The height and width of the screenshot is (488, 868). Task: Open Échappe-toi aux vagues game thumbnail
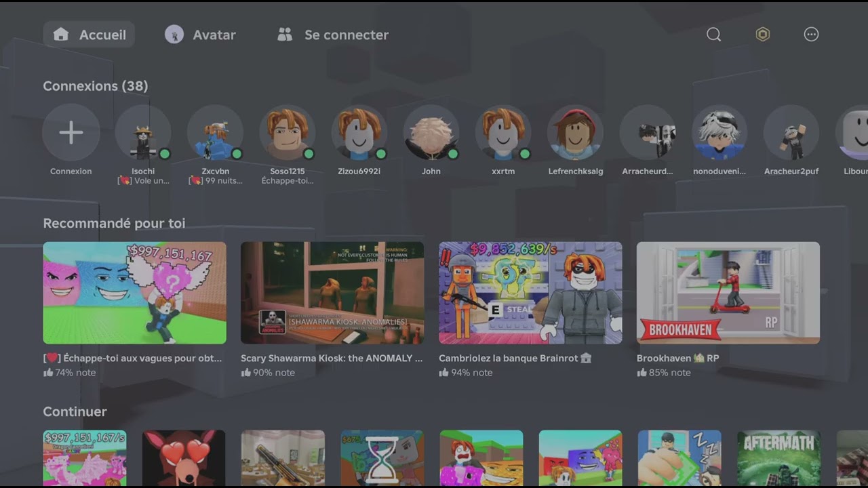tap(135, 293)
